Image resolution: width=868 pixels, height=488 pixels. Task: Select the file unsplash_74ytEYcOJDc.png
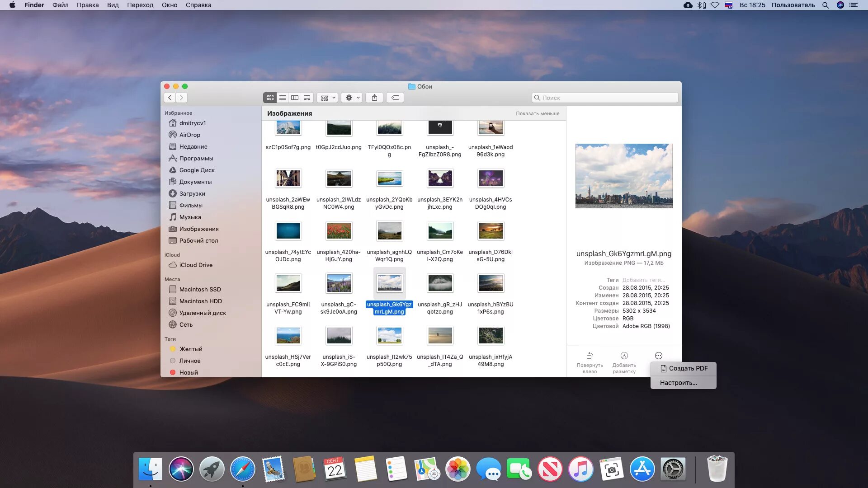[x=288, y=242]
